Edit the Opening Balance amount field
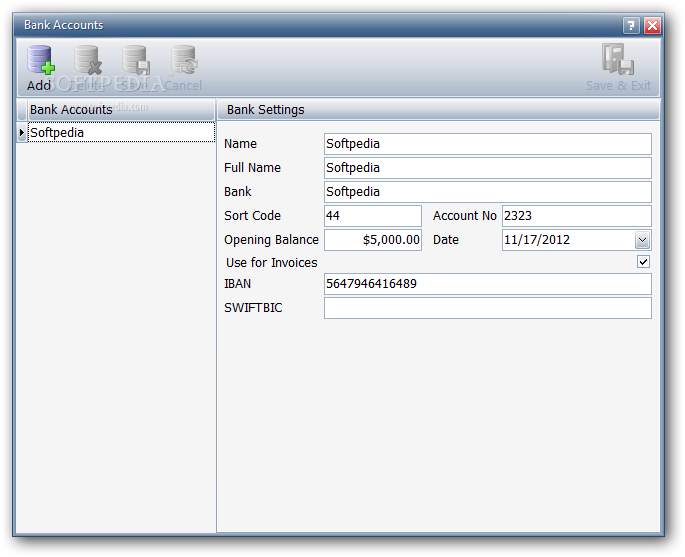This screenshot has height=557, width=685. pyautogui.click(x=373, y=240)
